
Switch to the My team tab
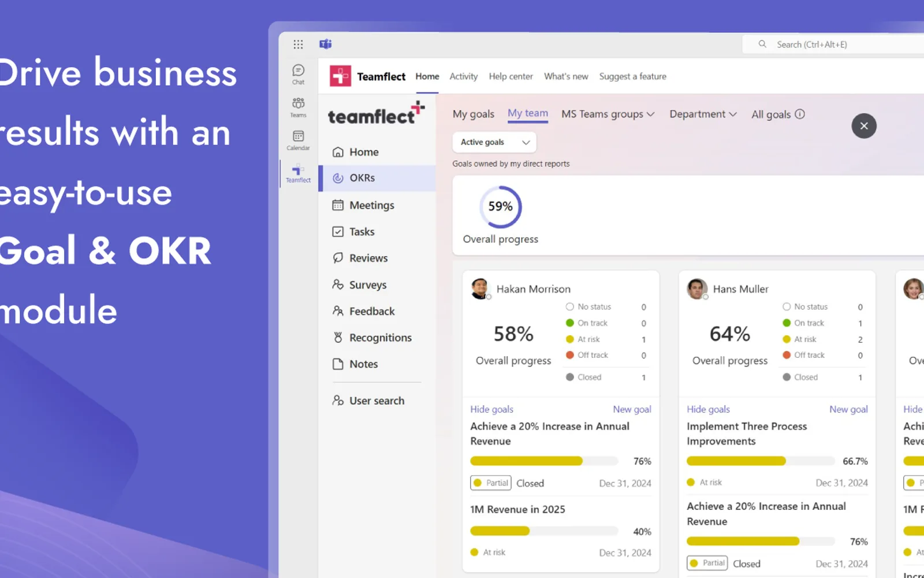[x=528, y=114]
